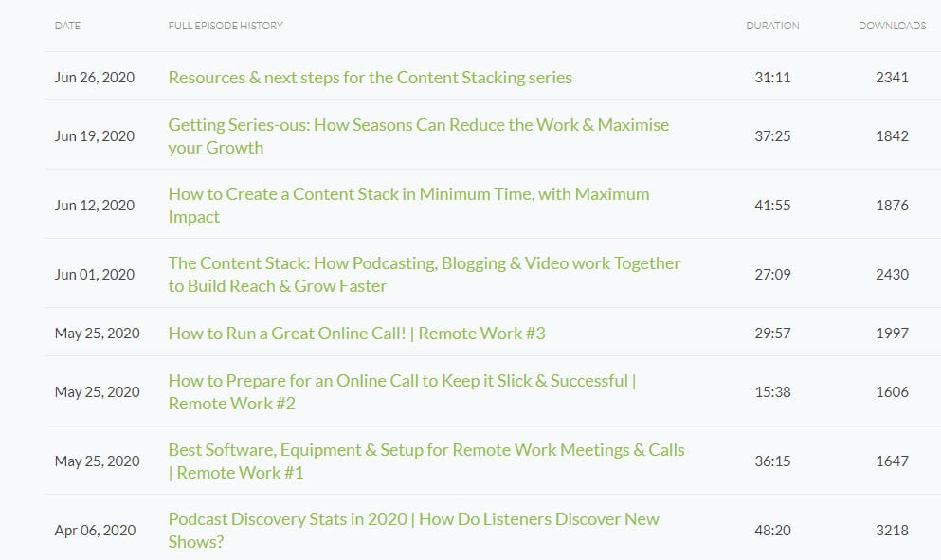Viewport: 941px width, 560px height.
Task: Click the 2341 downloads count
Action: [x=891, y=77]
